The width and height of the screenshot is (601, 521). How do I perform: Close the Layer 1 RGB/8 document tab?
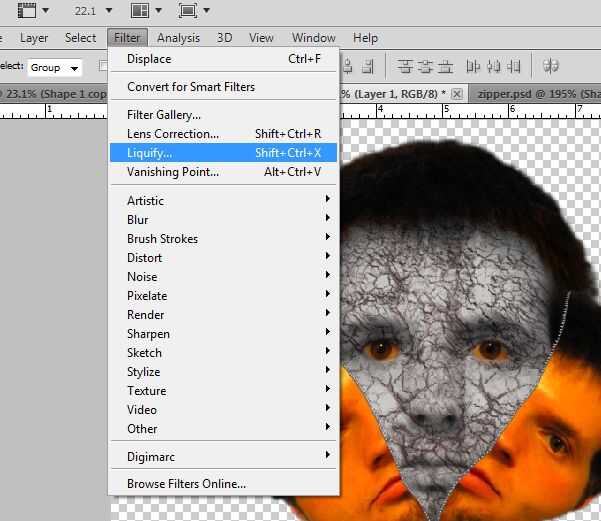point(456,94)
